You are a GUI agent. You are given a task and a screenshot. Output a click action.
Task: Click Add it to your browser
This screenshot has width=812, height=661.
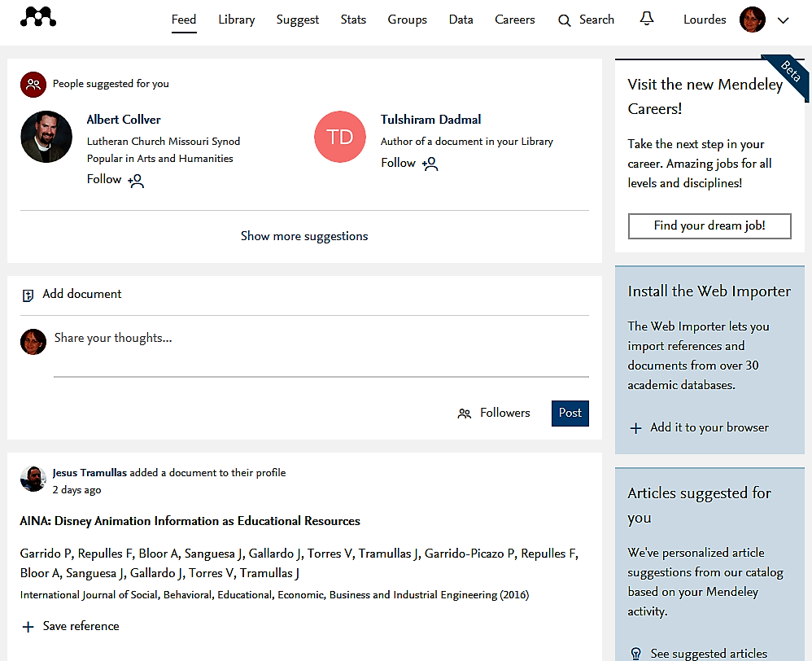pyautogui.click(x=709, y=427)
